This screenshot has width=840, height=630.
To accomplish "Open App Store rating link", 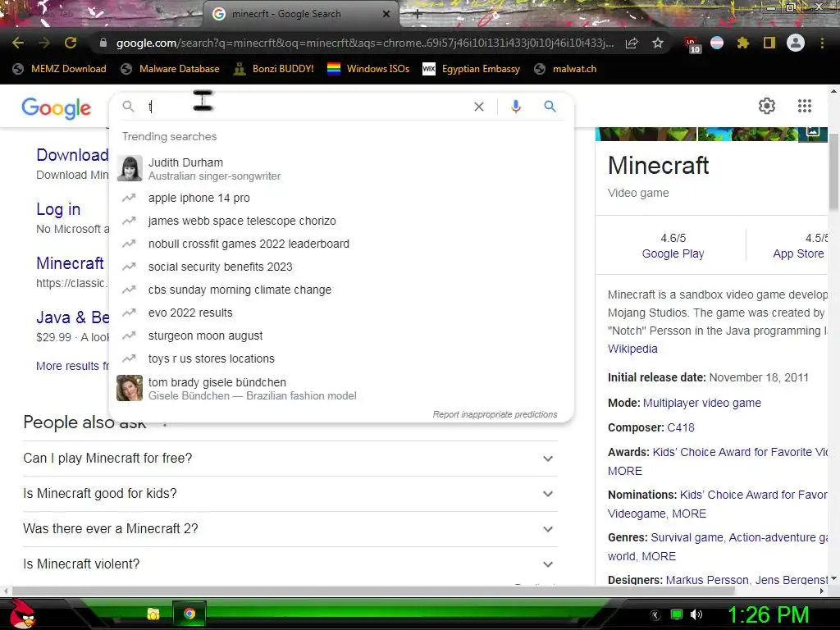I will pos(798,254).
